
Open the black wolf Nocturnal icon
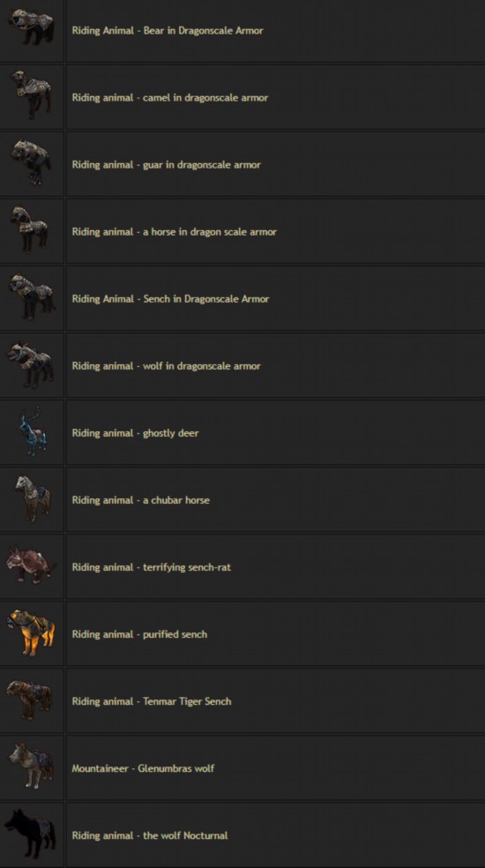(31, 834)
